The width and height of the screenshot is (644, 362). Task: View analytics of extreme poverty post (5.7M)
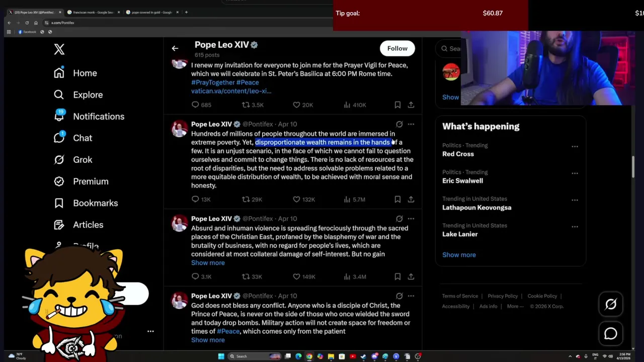tap(354, 199)
